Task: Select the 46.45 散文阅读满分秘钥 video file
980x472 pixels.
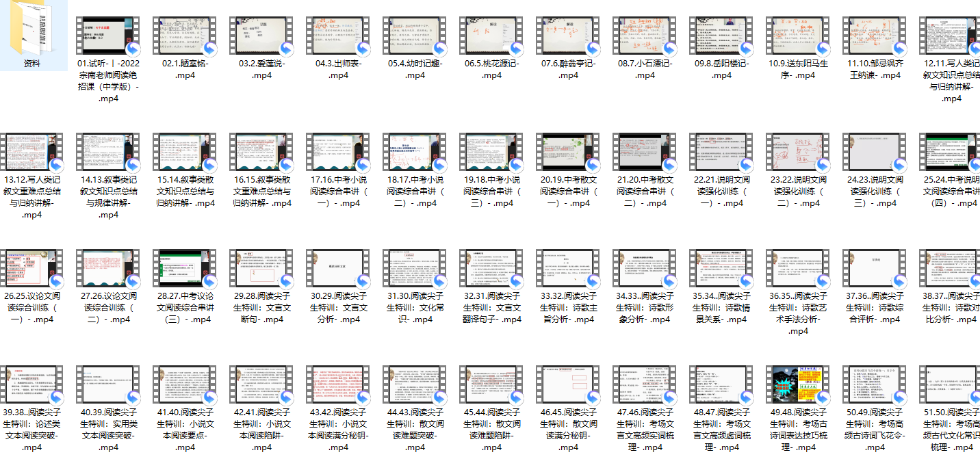Action: tap(569, 384)
